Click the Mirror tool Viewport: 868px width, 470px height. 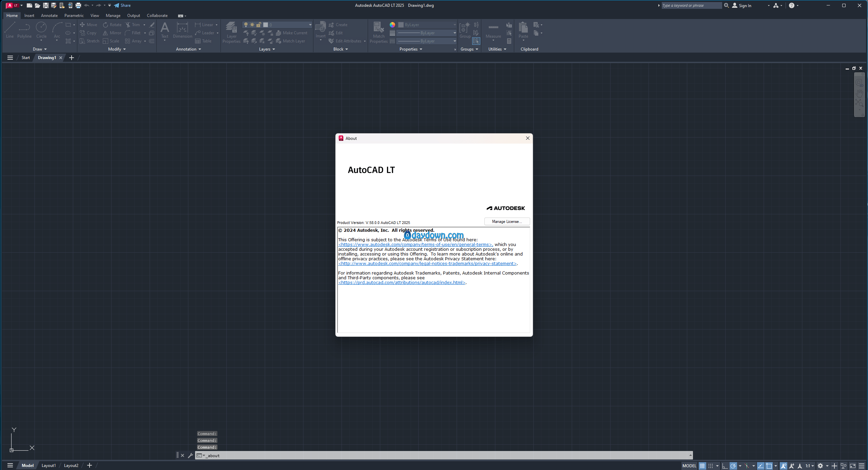click(x=112, y=33)
